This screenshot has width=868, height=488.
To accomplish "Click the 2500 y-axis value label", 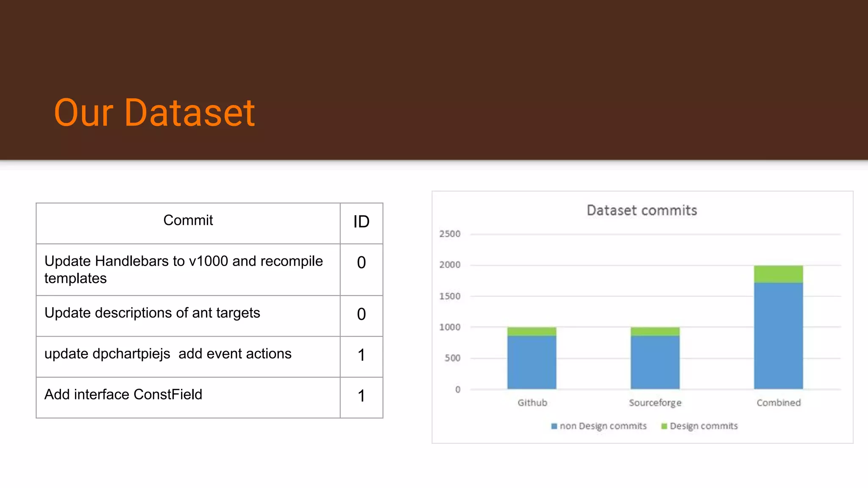I will click(450, 234).
